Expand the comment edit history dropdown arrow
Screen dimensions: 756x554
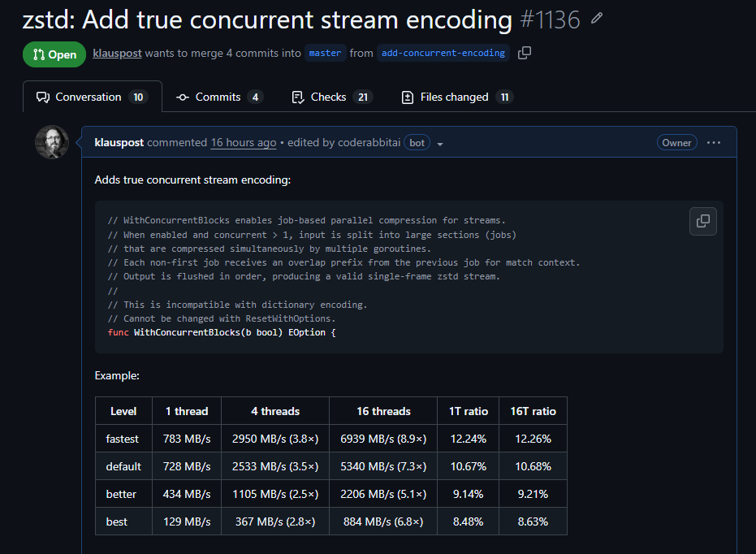440,144
